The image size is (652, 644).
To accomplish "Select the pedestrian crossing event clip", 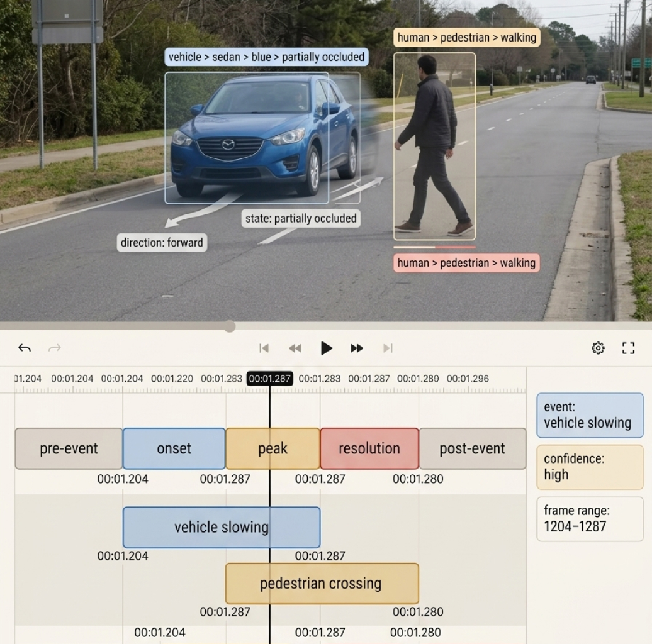I will (322, 584).
